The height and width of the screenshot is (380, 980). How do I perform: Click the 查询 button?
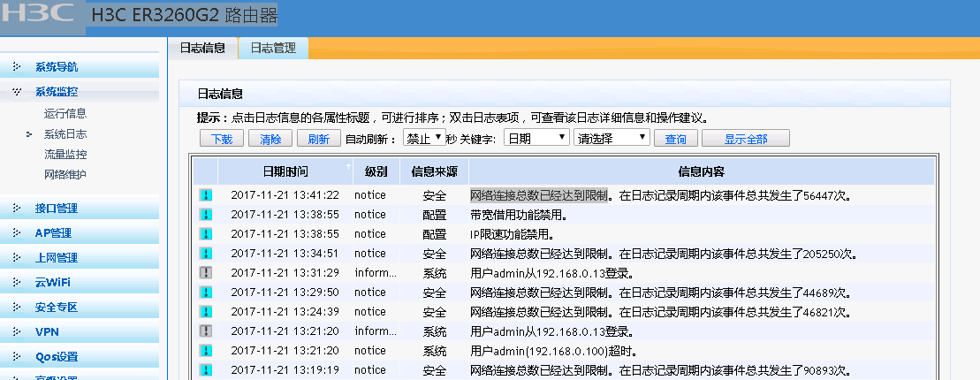coord(676,138)
